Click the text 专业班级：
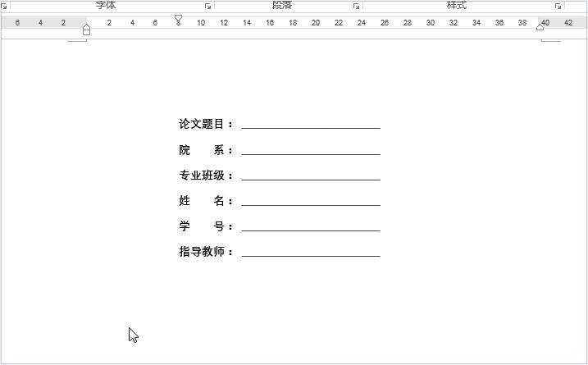This screenshot has width=588, height=365. (206, 176)
